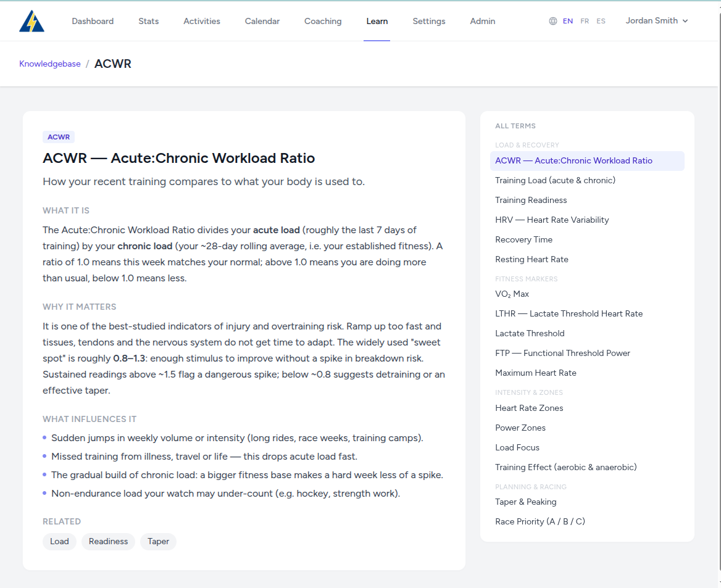This screenshot has height=588, width=721.
Task: Click the Readiness related tag
Action: pos(109,542)
